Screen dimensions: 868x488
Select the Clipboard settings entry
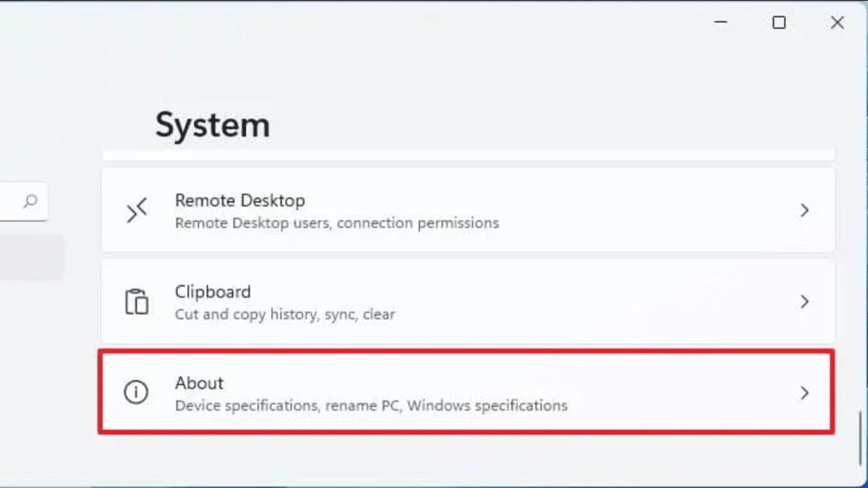tap(213, 291)
